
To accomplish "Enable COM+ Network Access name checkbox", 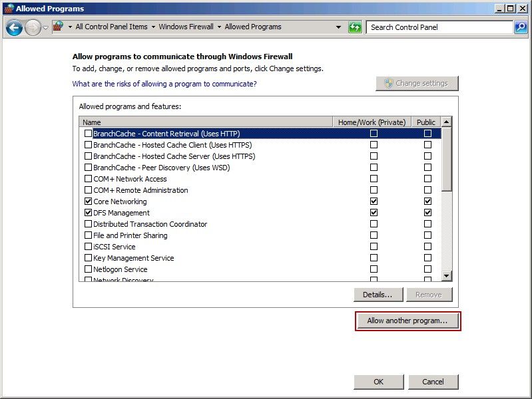I will tap(88, 179).
